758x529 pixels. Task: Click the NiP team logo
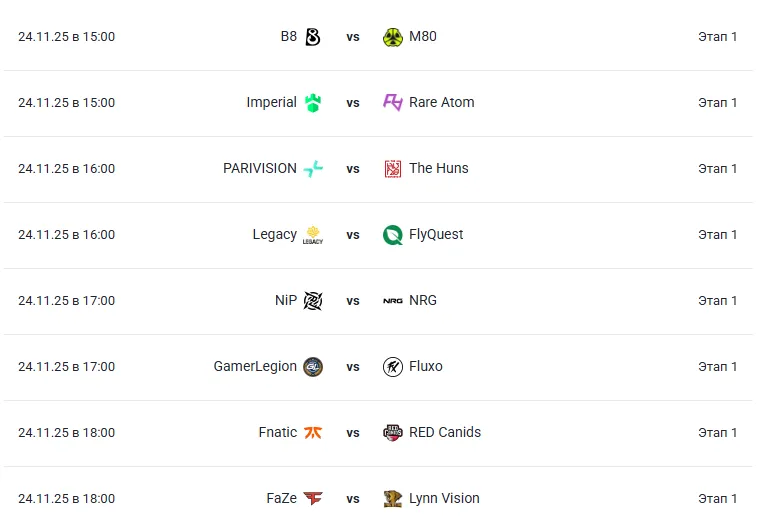(x=313, y=301)
